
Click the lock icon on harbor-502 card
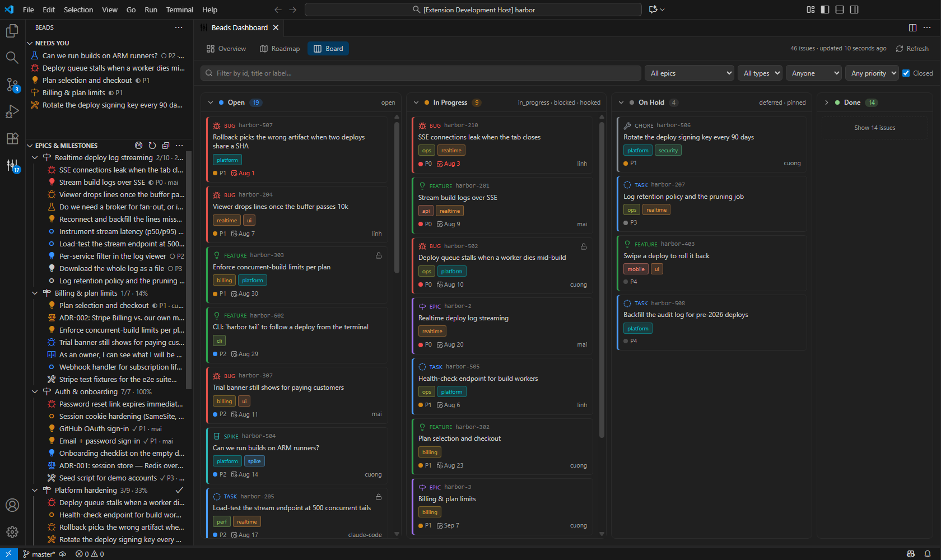(584, 246)
